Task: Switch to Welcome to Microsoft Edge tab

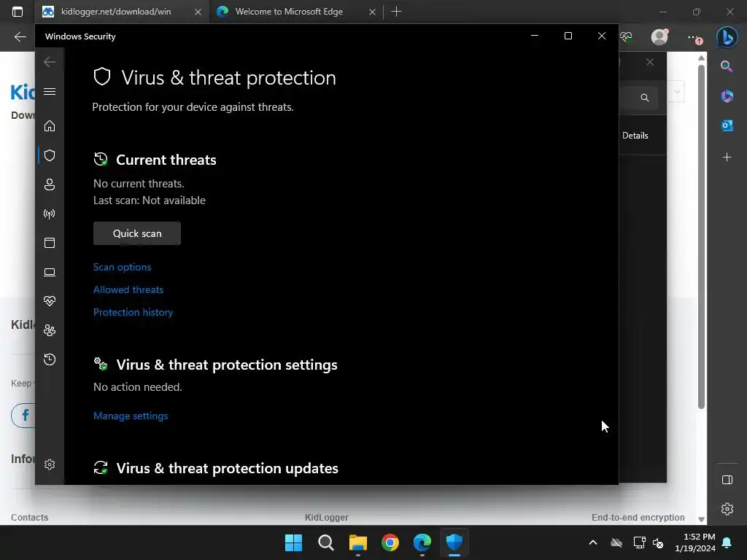Action: 289,12
